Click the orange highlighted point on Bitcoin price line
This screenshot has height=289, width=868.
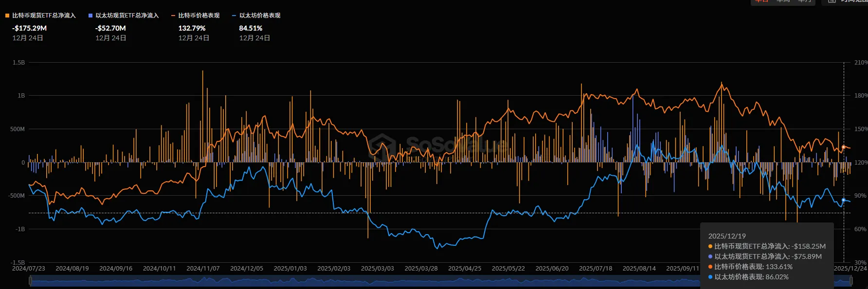click(x=843, y=147)
